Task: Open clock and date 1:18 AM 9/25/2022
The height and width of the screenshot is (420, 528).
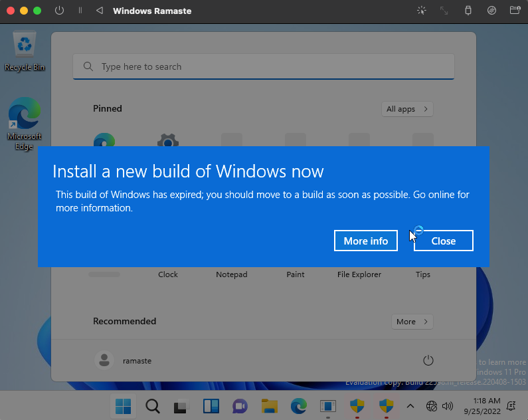Action: (x=482, y=406)
